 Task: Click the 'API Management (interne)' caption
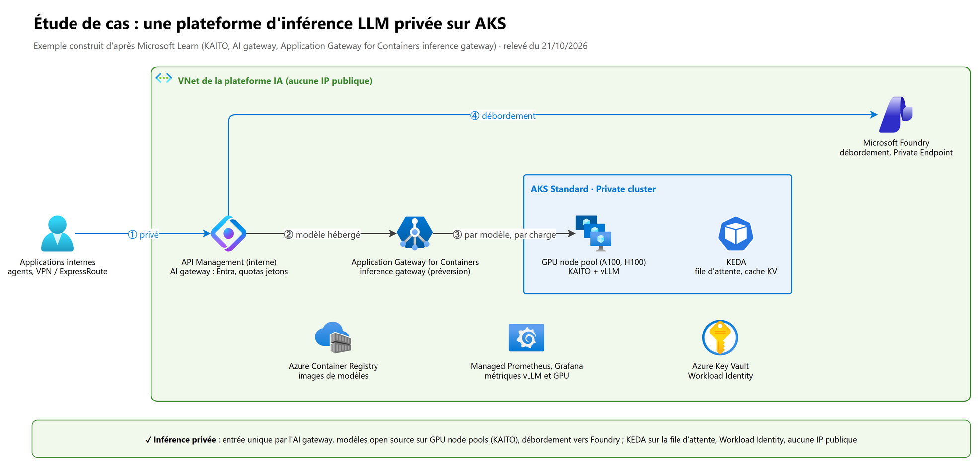point(229,262)
